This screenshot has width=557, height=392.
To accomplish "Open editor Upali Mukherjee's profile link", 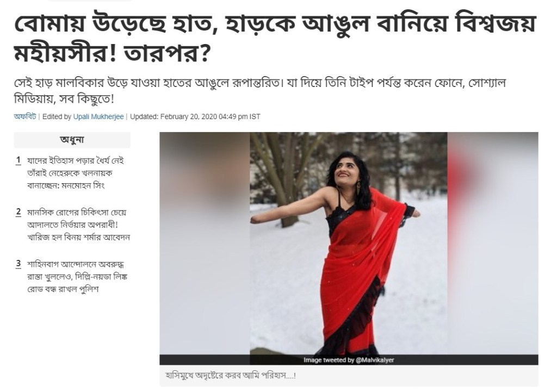I will pyautogui.click(x=98, y=116).
